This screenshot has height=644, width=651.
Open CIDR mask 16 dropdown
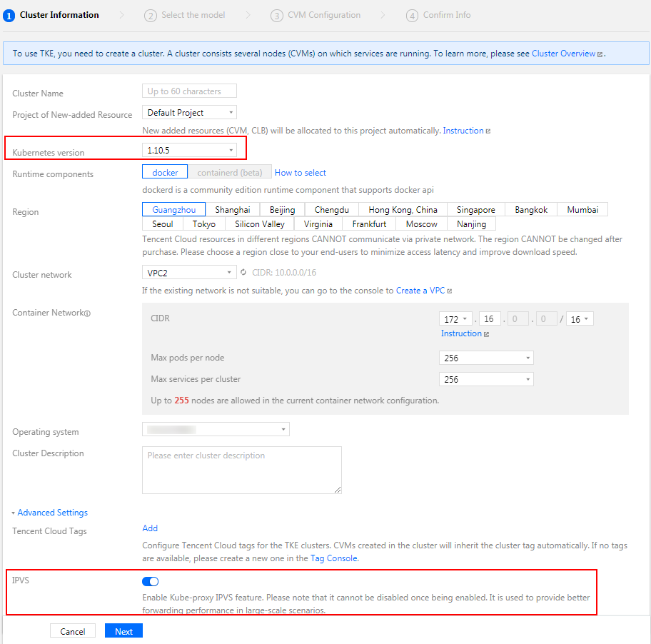click(580, 319)
